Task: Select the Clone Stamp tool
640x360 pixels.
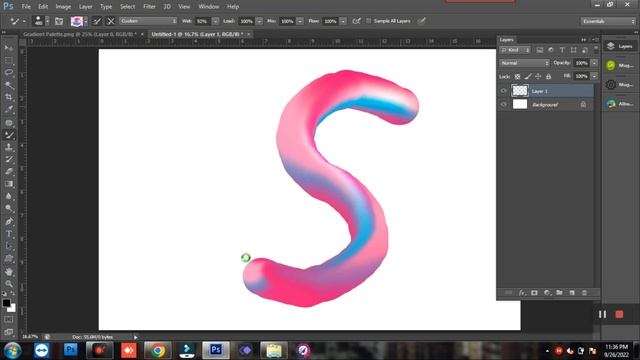Action: pos(9,147)
